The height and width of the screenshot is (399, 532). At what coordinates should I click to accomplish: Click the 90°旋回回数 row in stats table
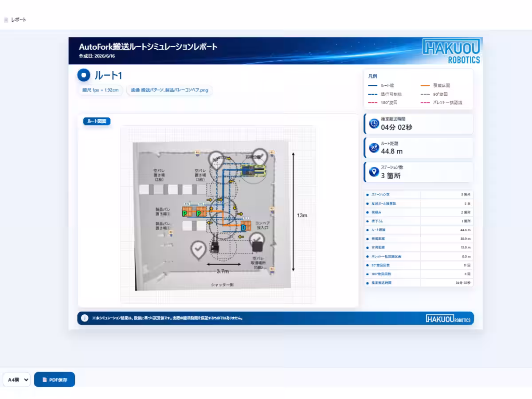coord(419,265)
